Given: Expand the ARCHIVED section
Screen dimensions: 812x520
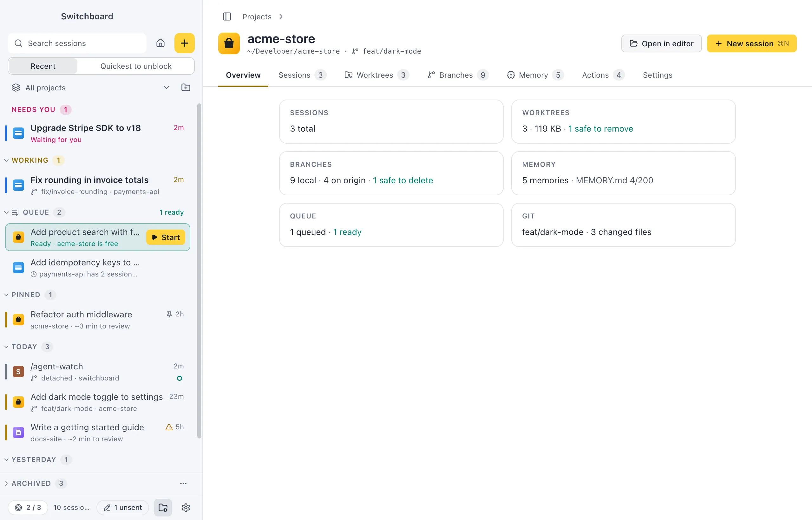Looking at the screenshot, I should (6, 483).
